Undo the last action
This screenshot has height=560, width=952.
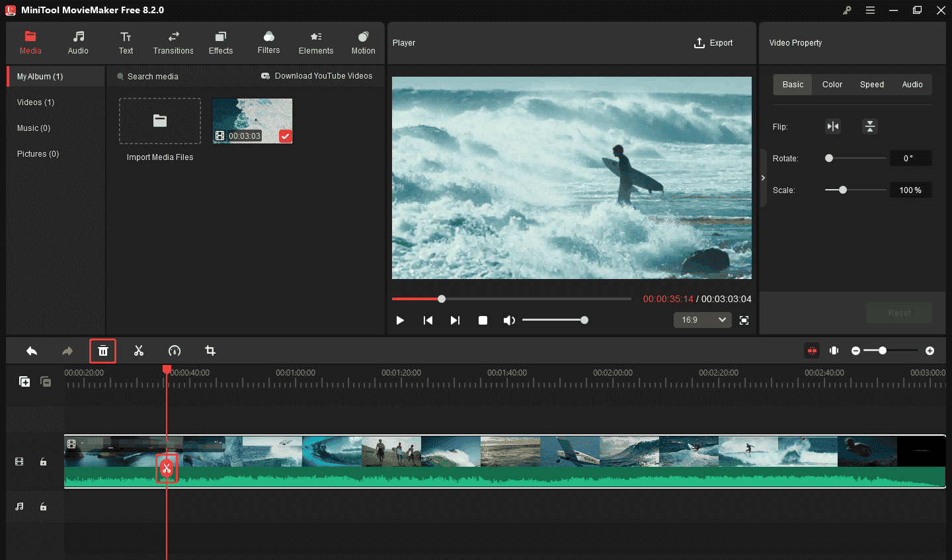point(32,351)
